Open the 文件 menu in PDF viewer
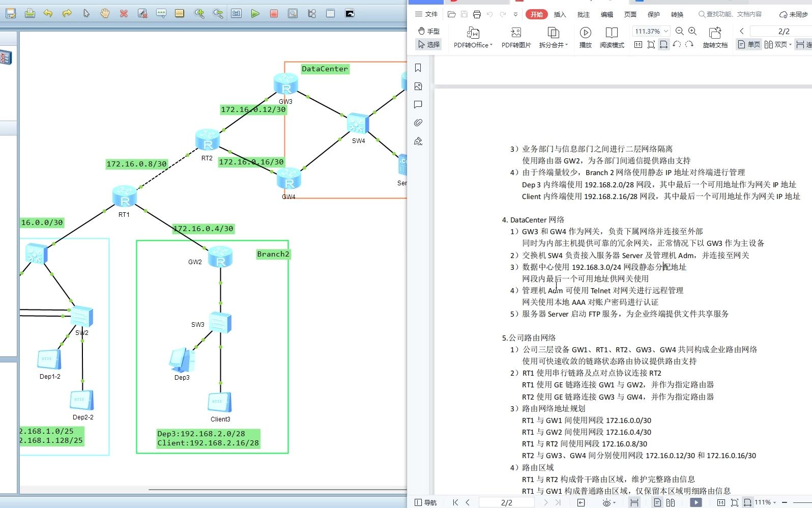 [x=426, y=14]
